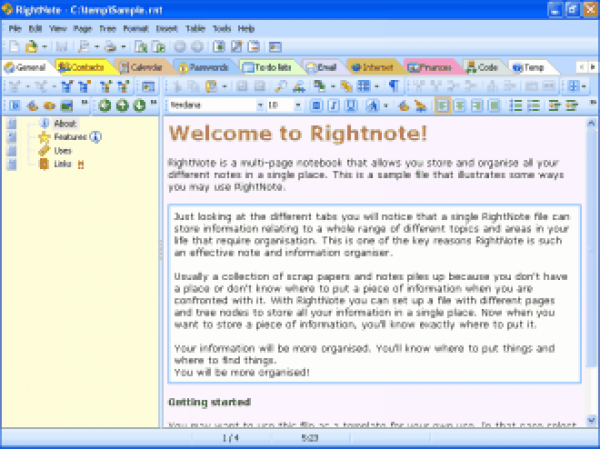
Task: Select the About tree node
Action: (65, 123)
